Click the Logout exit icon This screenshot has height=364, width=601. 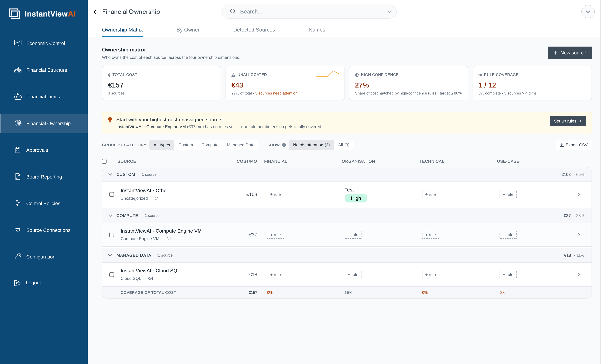pos(17,283)
